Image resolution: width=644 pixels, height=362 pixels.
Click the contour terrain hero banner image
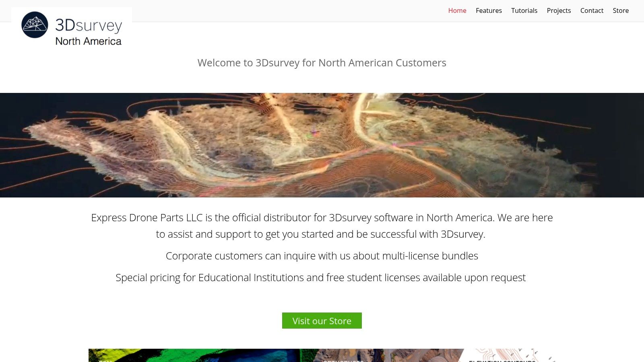click(x=322, y=145)
